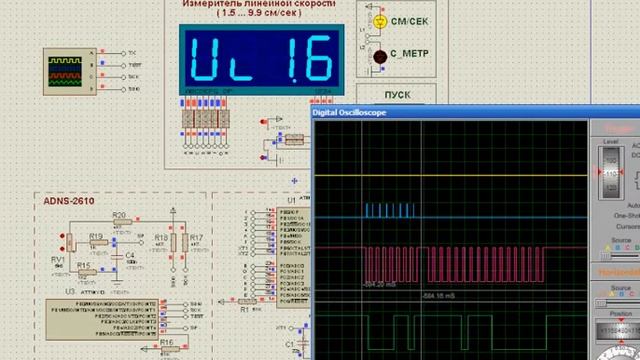
Task: Click RV1 lower red adjust dot
Action: [62, 249]
